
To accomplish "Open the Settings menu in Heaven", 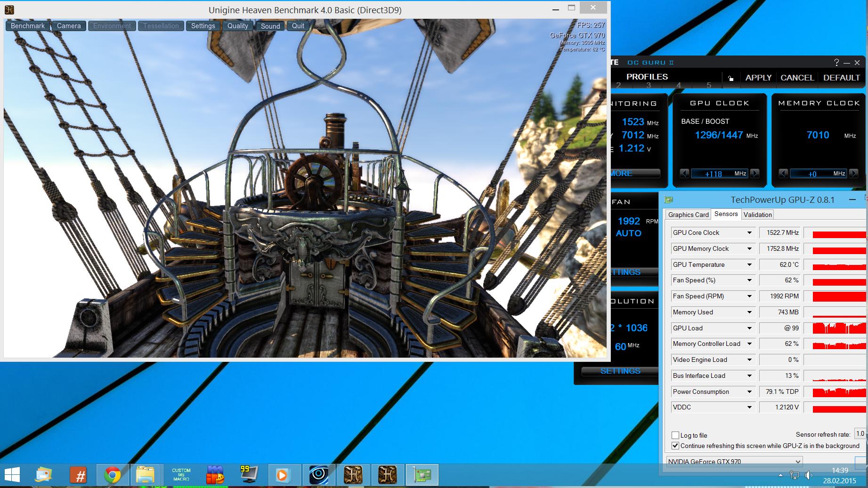I will point(203,26).
